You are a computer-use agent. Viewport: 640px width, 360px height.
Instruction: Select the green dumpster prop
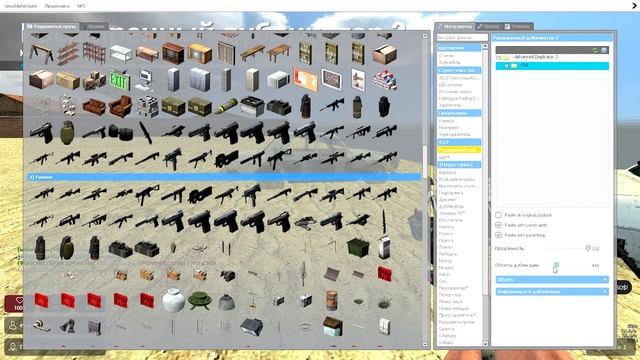tap(358, 247)
